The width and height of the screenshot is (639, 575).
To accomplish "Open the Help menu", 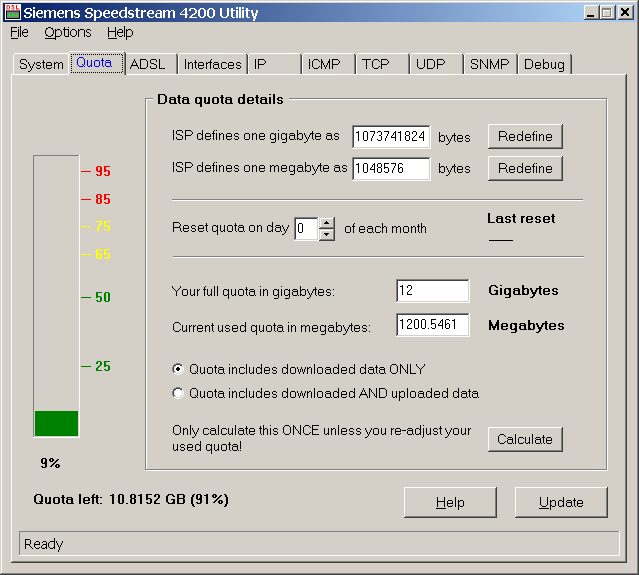I will pos(120,33).
